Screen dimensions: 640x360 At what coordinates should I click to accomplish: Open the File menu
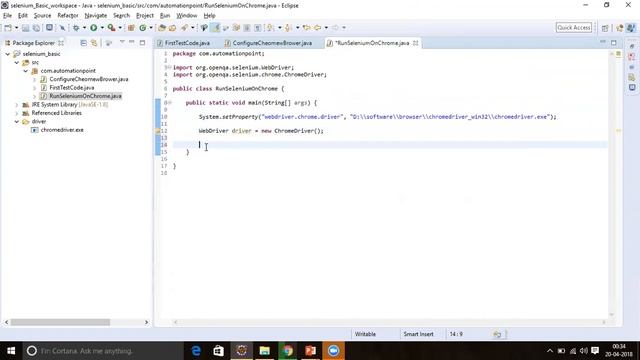coord(7,16)
